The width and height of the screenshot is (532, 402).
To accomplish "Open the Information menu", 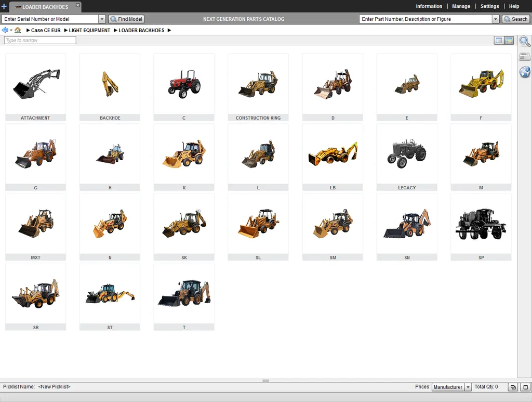I will coord(429,6).
